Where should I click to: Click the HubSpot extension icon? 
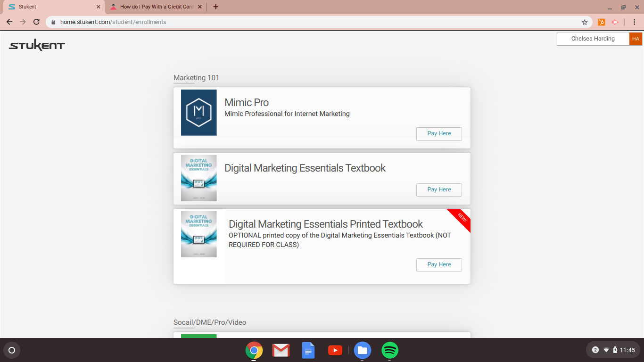602,22
